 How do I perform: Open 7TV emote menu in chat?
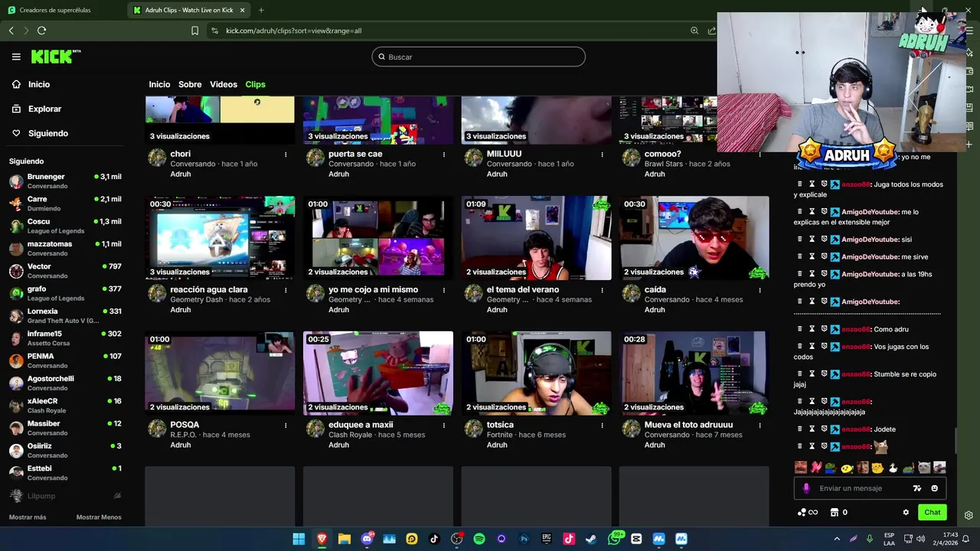917,488
